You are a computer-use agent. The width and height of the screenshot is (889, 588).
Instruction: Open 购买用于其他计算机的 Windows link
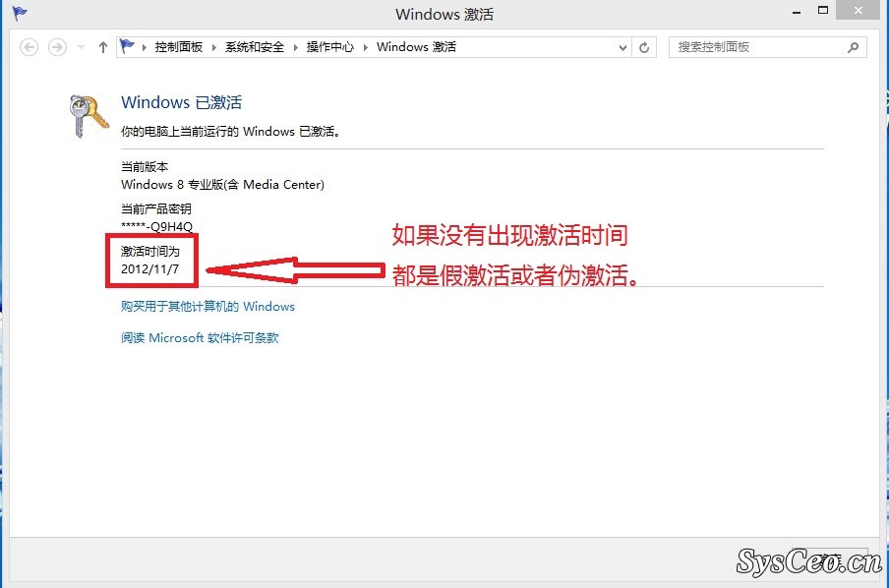pos(207,307)
